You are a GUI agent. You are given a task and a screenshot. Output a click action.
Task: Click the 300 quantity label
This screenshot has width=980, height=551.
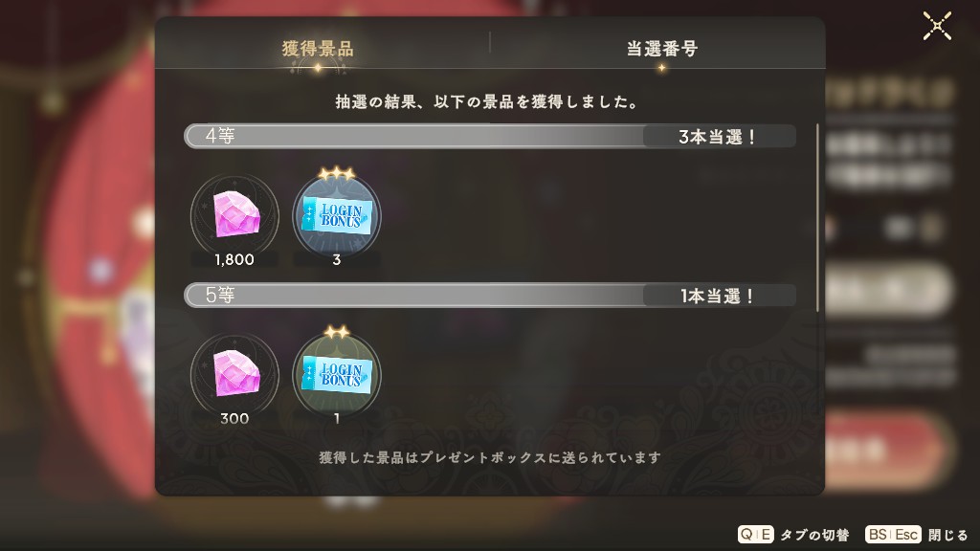[234, 419]
